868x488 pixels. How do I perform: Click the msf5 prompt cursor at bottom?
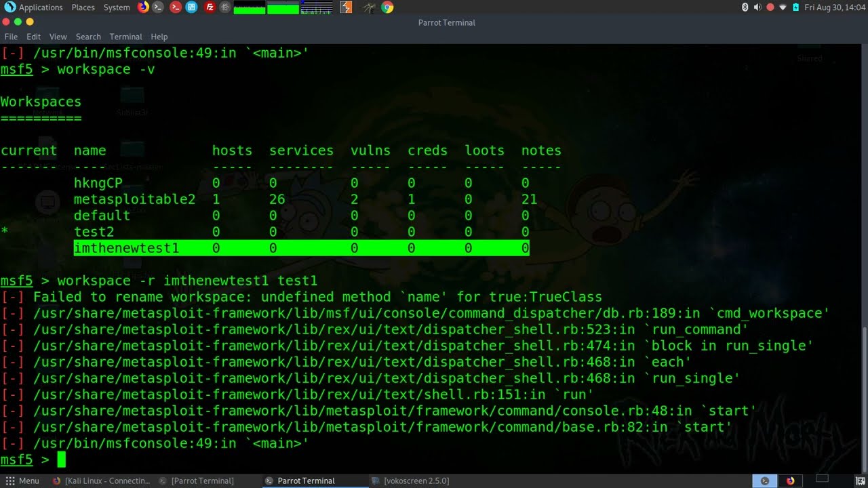(x=61, y=460)
